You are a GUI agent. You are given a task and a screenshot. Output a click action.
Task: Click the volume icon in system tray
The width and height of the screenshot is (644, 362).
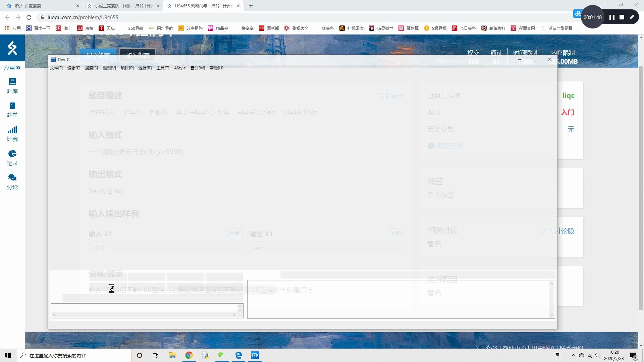(x=597, y=355)
